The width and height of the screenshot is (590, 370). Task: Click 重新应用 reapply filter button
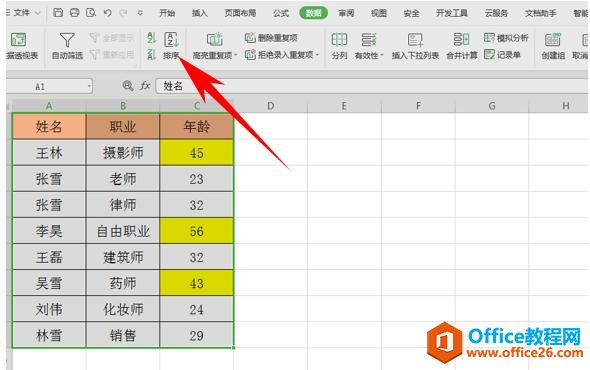112,55
